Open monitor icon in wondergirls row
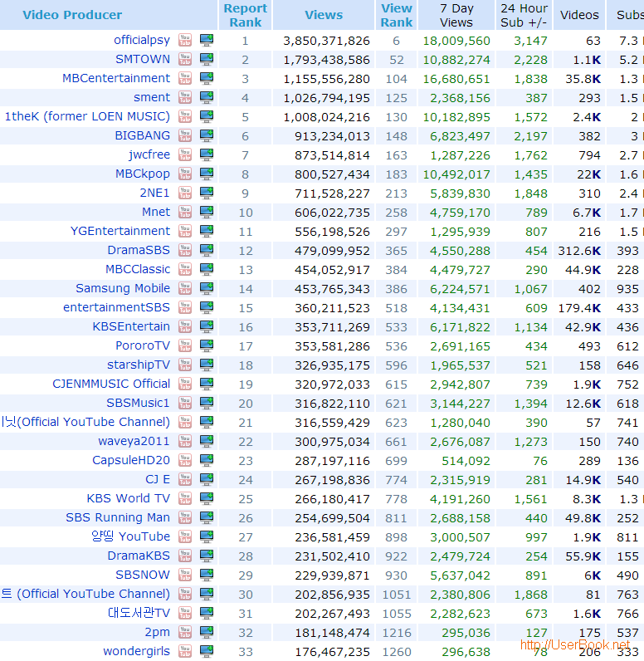644x661 pixels. [x=207, y=651]
